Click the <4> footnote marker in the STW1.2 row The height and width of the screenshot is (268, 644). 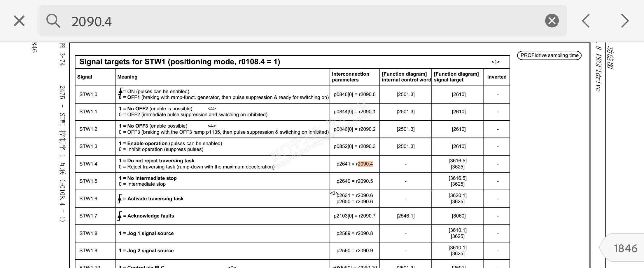point(212,126)
